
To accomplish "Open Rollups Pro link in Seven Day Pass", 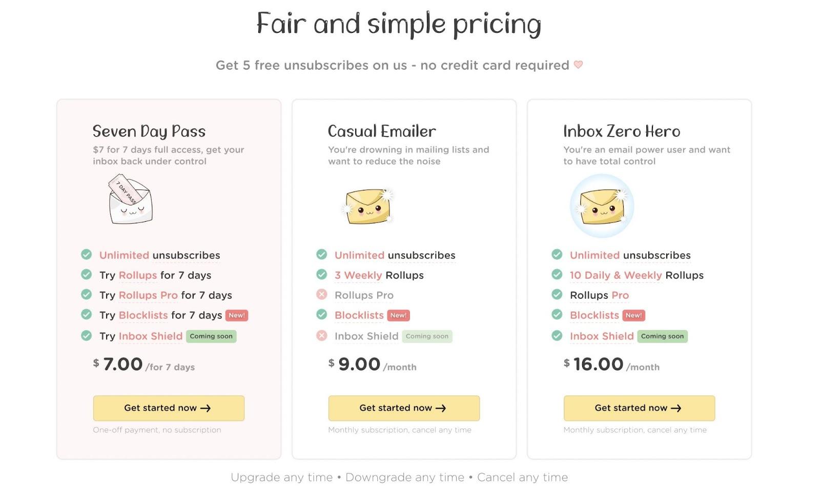I will pos(148,295).
